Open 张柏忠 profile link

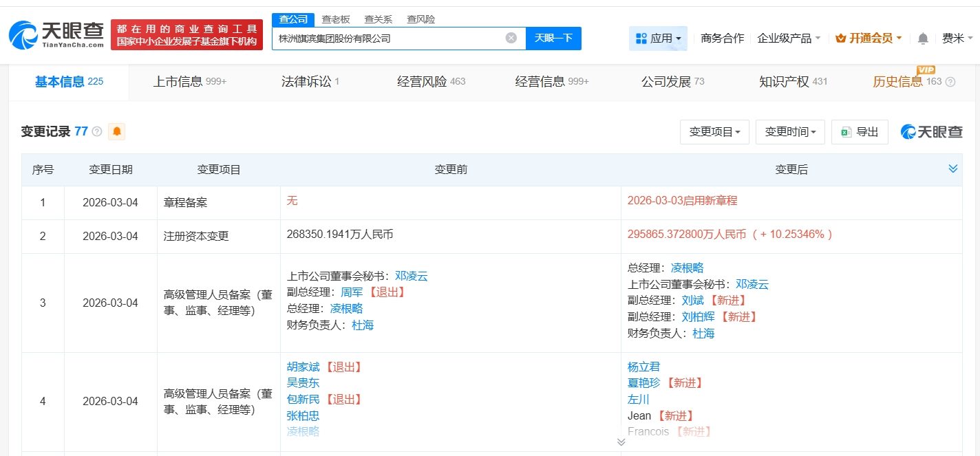click(x=303, y=416)
